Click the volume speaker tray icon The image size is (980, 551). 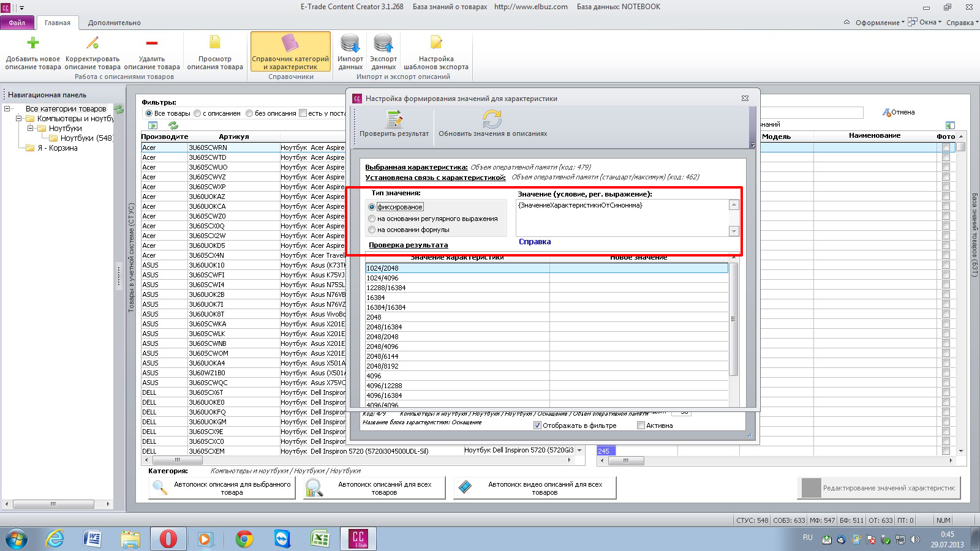(x=914, y=539)
